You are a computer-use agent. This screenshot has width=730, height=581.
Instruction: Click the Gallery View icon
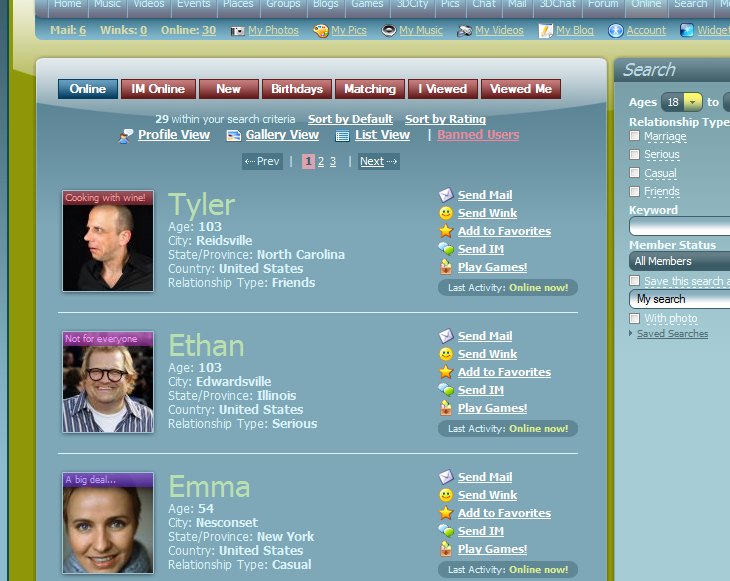pos(234,135)
